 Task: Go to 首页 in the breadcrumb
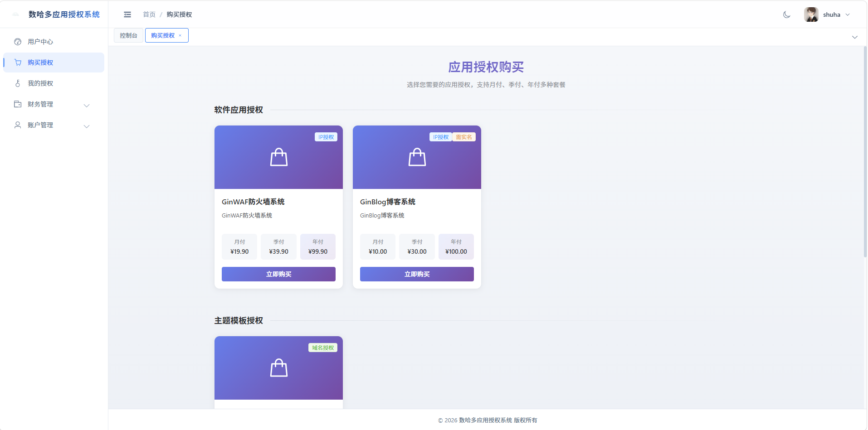click(x=149, y=14)
